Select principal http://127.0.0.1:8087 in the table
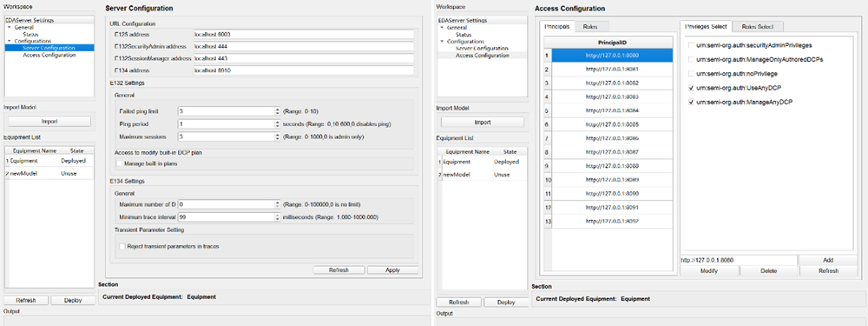The height and width of the screenshot is (326, 868). pos(613,152)
